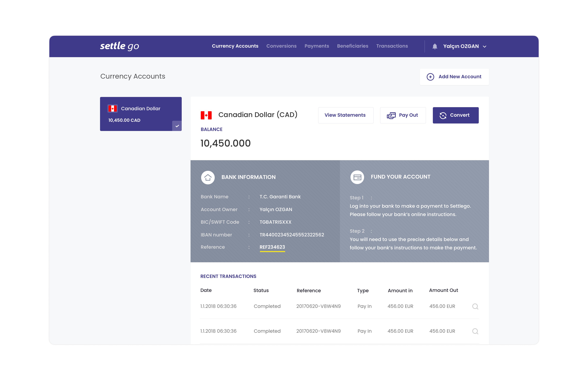Click the Convert button
The height and width of the screenshot is (380, 588).
[455, 115]
